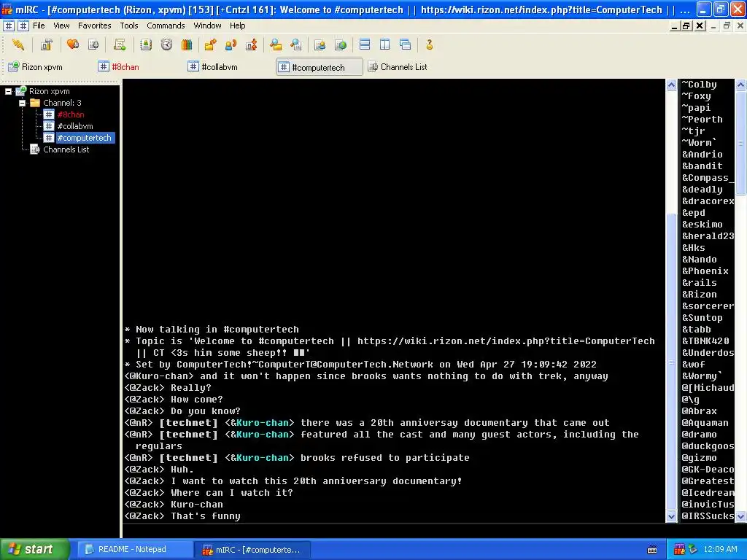Click the wiki.rizon.net link in topic
Viewport: 747px width, 560px height.
click(x=506, y=341)
